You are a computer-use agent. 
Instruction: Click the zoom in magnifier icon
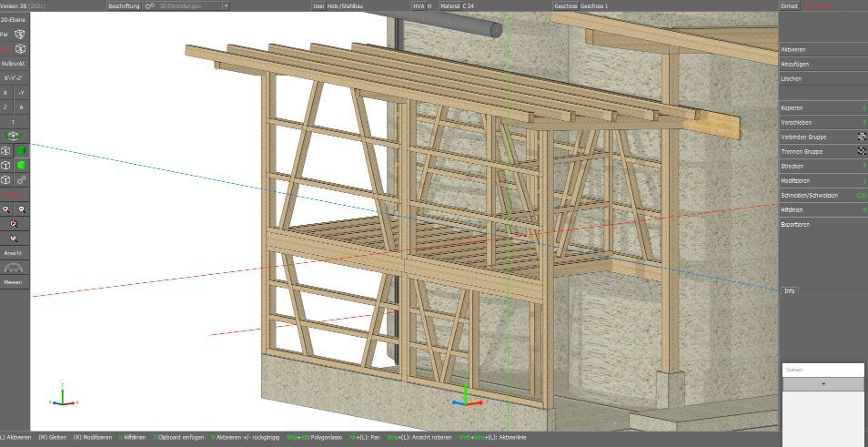pos(5,208)
